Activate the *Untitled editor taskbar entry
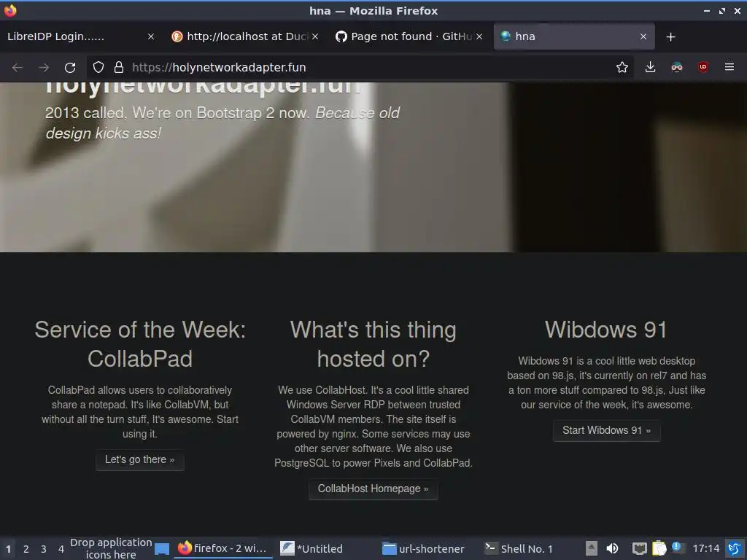Viewport: 747px width, 560px height. [x=325, y=548]
